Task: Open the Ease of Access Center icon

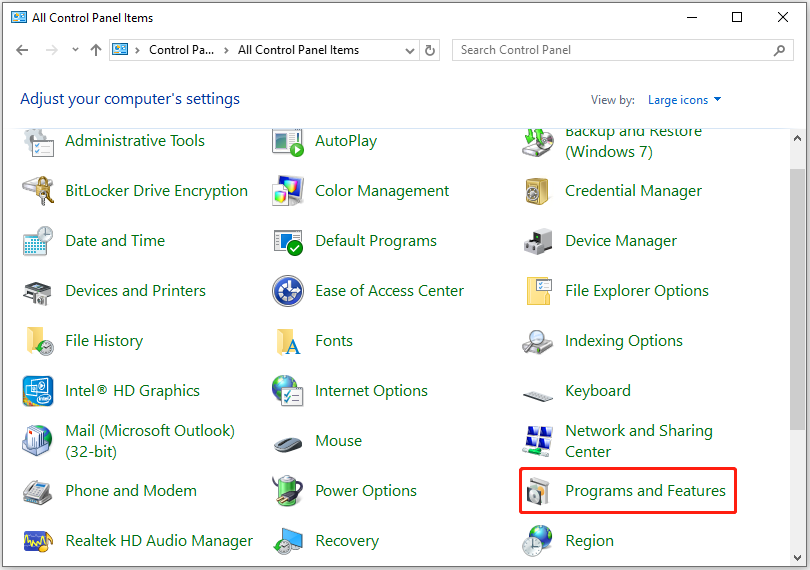Action: point(288,291)
